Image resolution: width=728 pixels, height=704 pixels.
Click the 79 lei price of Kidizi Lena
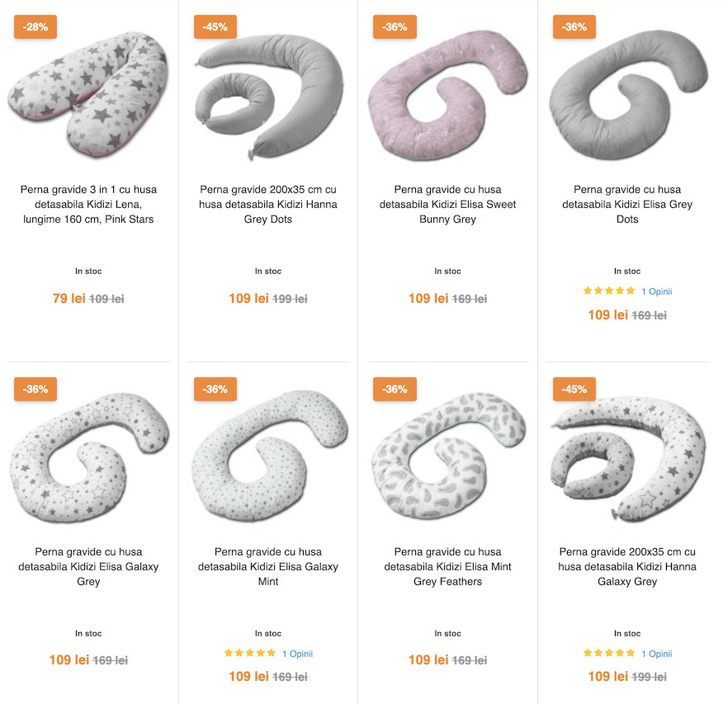tap(69, 298)
